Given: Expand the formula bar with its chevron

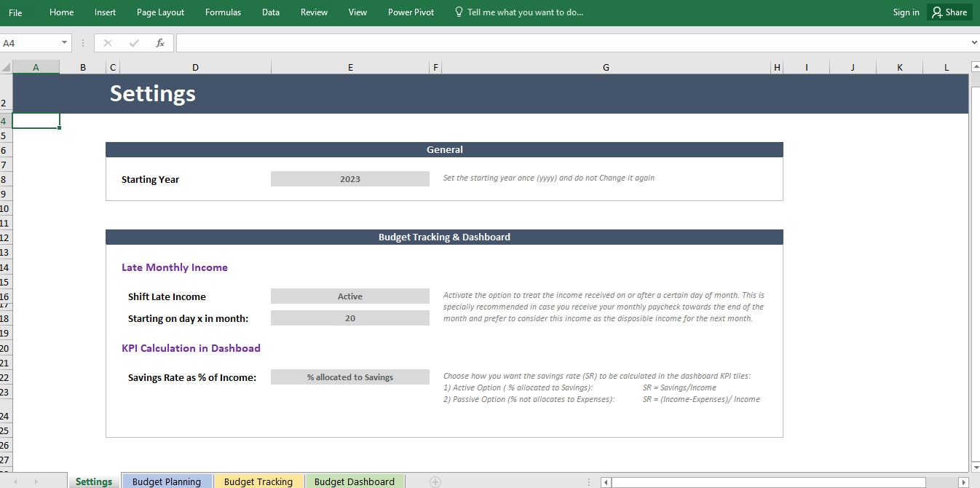Looking at the screenshot, I should (973, 42).
